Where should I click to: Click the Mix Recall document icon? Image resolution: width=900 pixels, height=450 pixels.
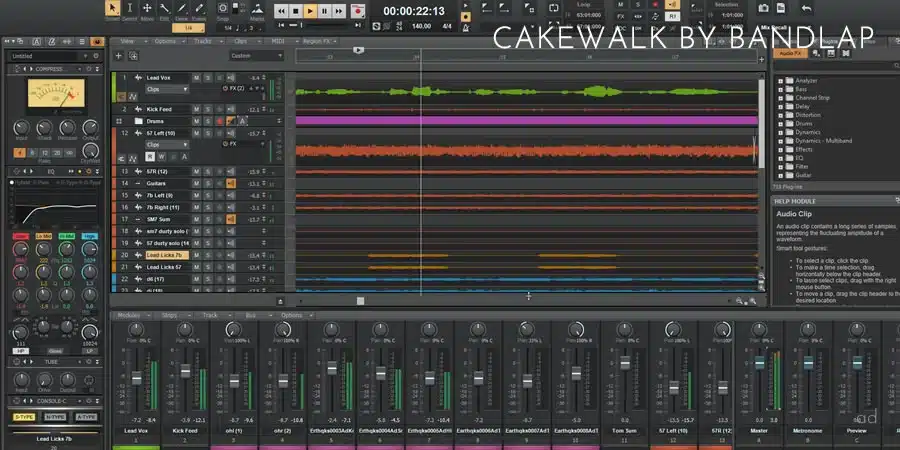click(781, 8)
